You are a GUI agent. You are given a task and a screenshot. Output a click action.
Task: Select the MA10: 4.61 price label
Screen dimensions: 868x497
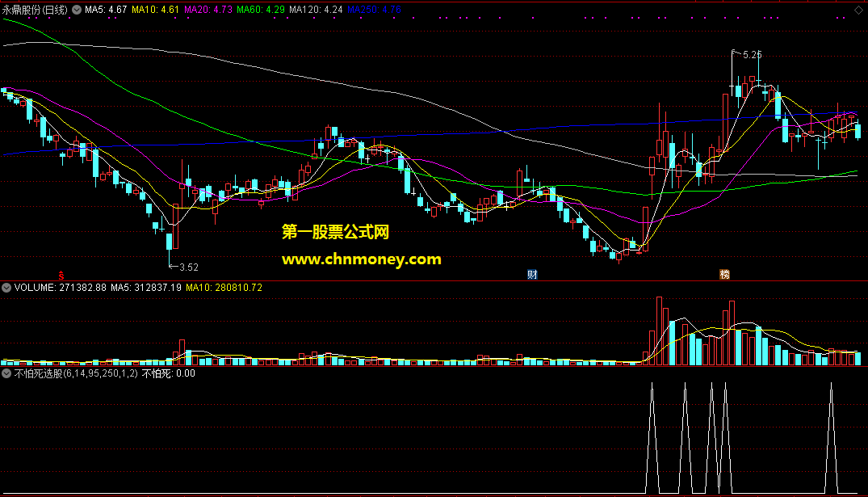156,10
